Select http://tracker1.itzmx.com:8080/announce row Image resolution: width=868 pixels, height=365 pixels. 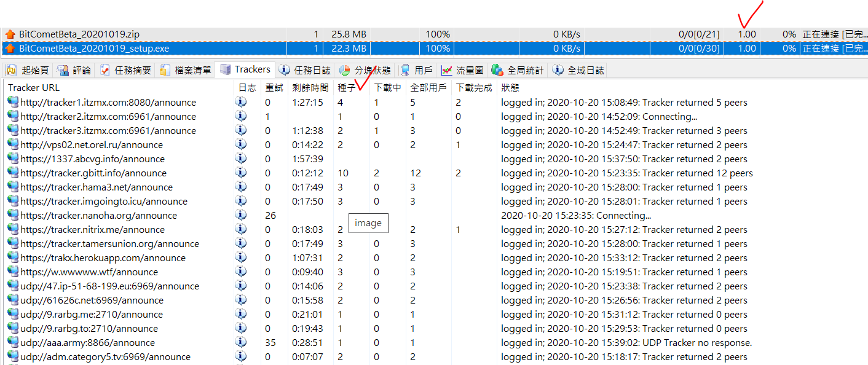(x=436, y=102)
